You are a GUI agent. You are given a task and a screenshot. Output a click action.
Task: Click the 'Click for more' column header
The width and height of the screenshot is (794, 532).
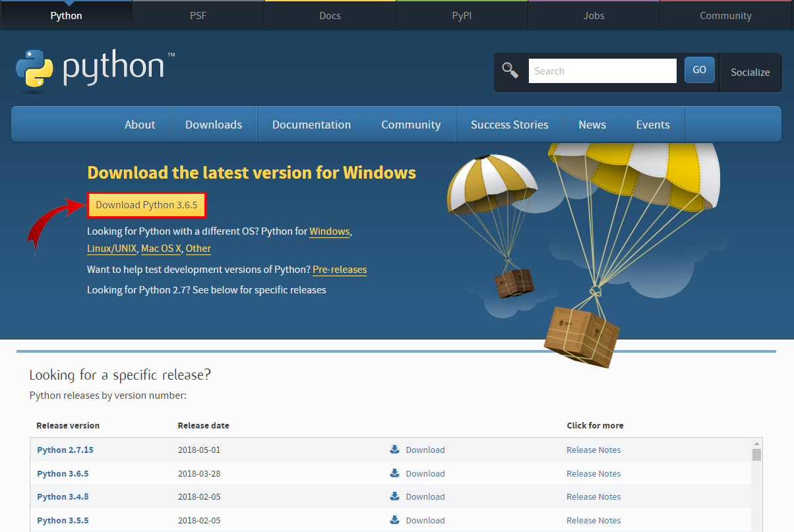(595, 425)
